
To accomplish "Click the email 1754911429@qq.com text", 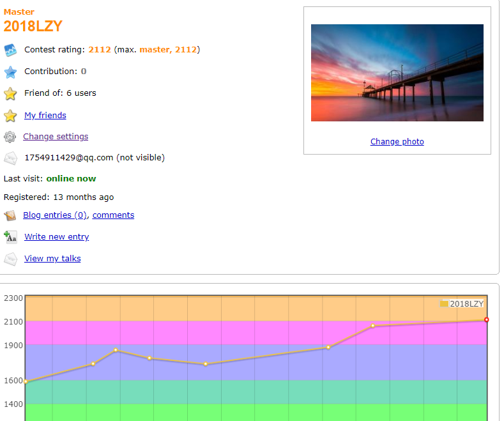I will tap(69, 157).
